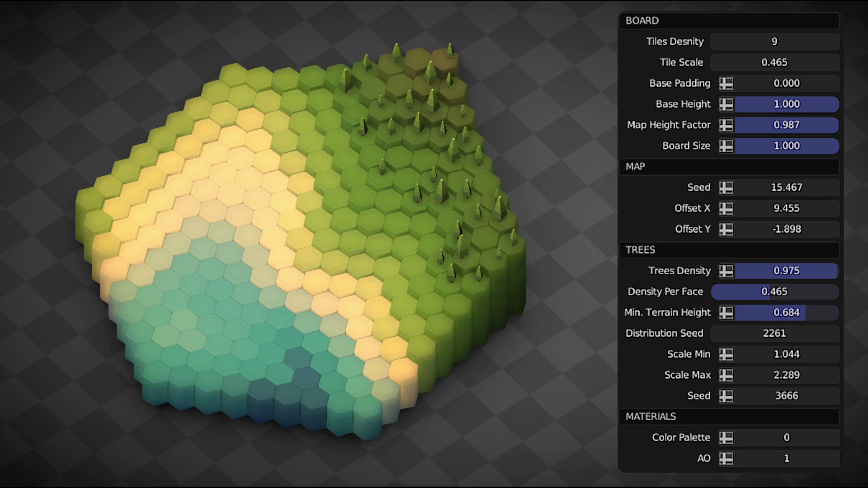Click the Trees Density slider 0.975
Image resolution: width=868 pixels, height=488 pixels.
pyautogui.click(x=787, y=271)
